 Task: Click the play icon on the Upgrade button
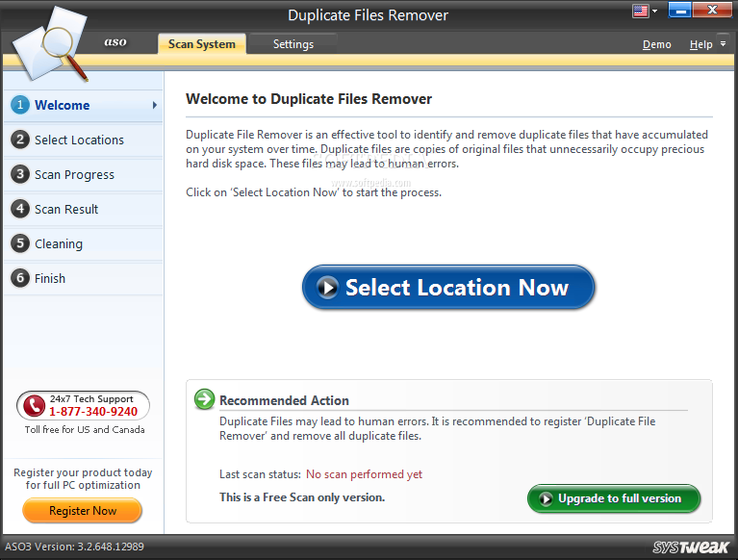click(546, 498)
